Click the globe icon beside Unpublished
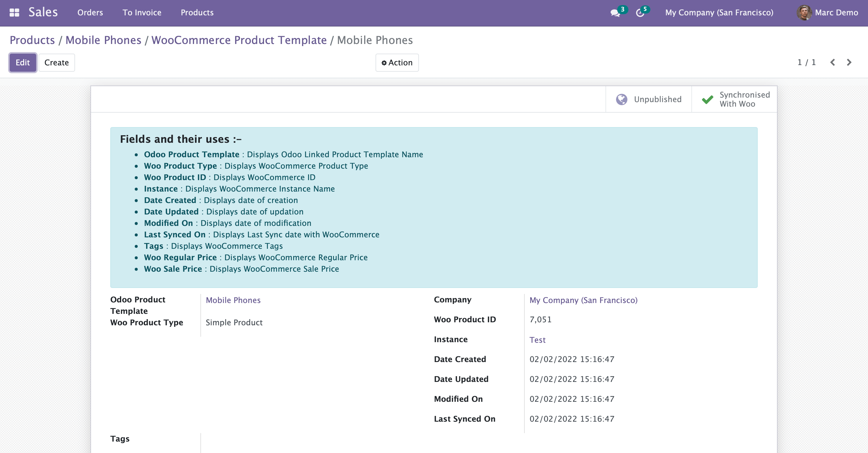This screenshot has width=868, height=453. pos(621,99)
